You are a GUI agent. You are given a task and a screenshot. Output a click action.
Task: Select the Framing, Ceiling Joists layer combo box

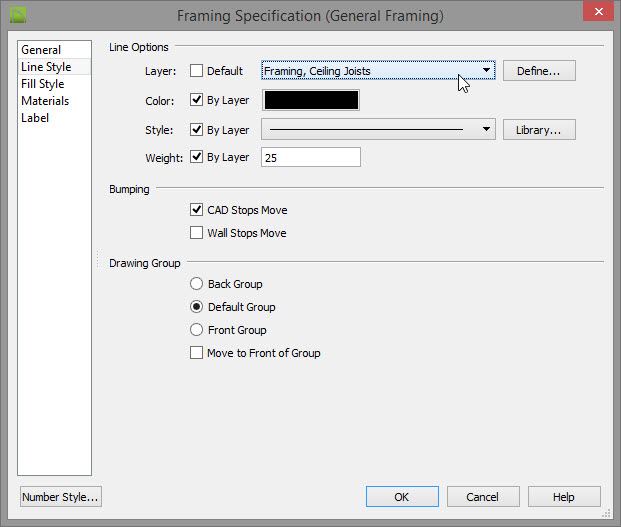point(378,70)
